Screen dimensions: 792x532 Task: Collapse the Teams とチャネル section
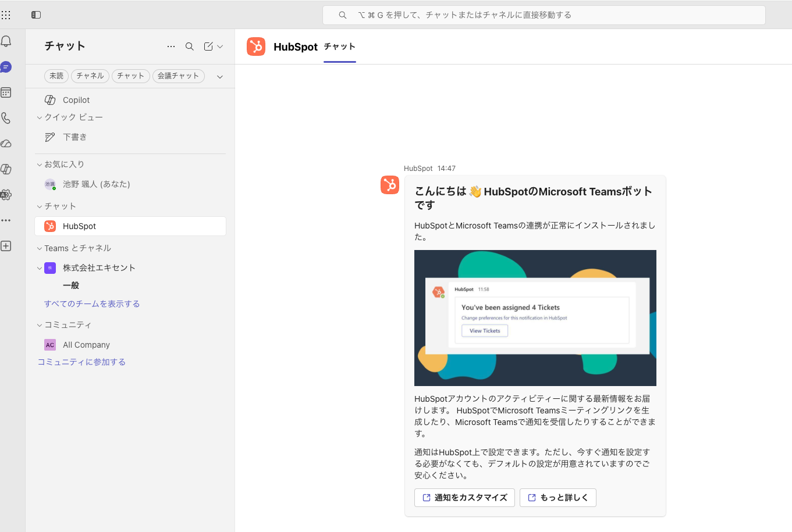[40, 248]
